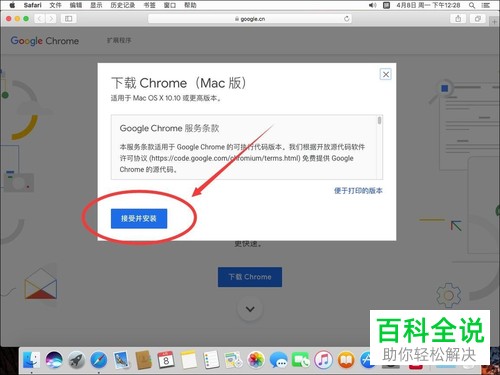Open the 便于打印的版本 link

point(358,191)
